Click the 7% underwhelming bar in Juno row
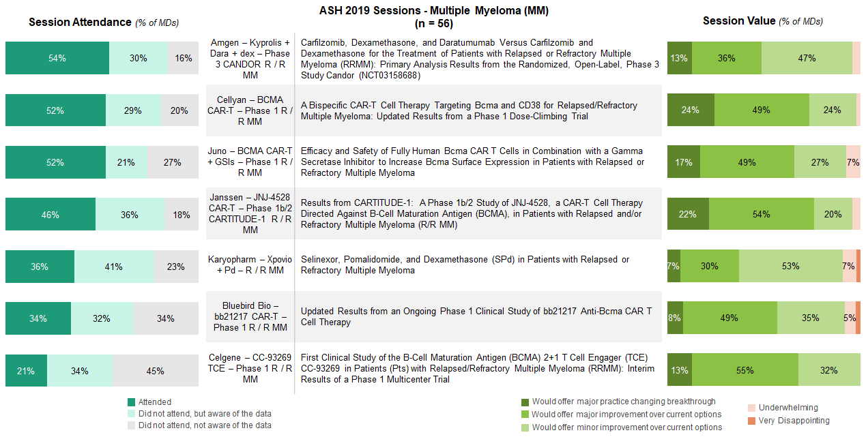The image size is (868, 437). tap(853, 162)
